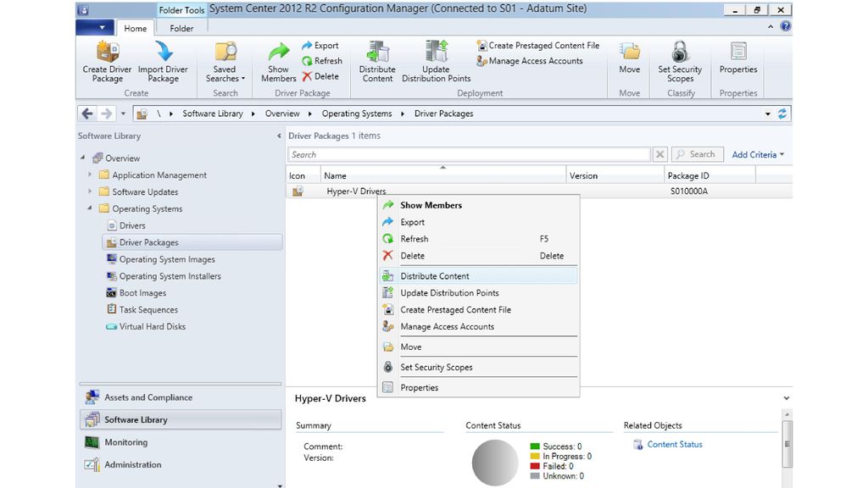Image resolution: width=868 pixels, height=488 pixels.
Task: Collapse the Software Library navigation pane
Action: [278, 136]
